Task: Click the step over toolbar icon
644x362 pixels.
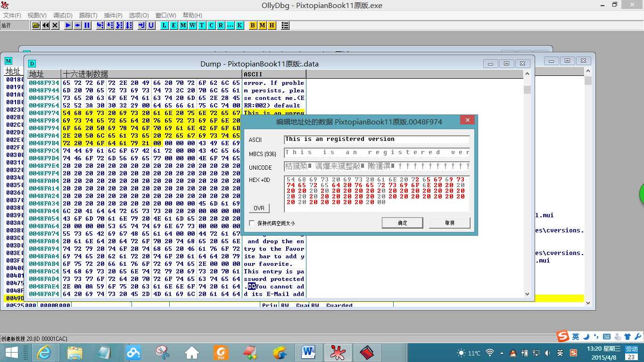Action: pyautogui.click(x=110, y=25)
